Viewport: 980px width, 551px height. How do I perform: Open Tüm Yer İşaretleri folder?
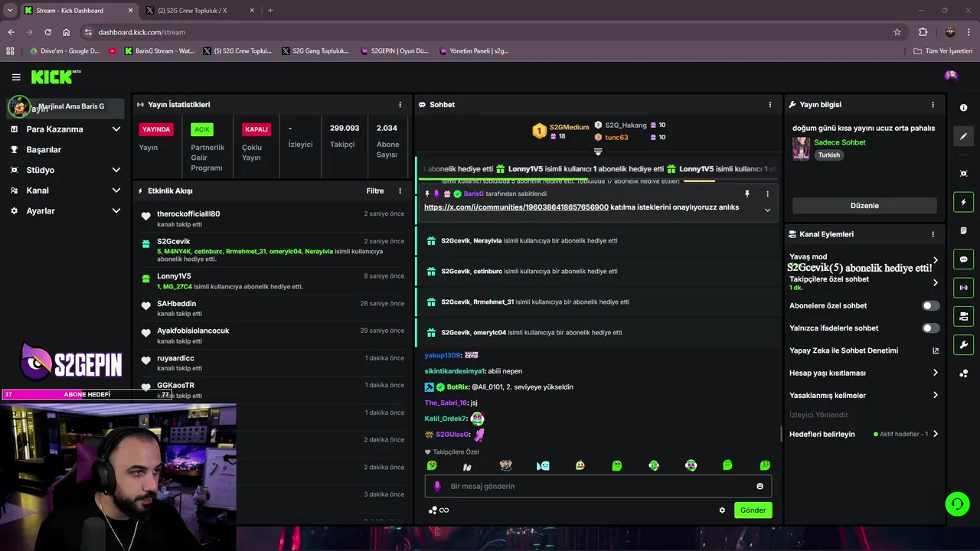tap(943, 51)
